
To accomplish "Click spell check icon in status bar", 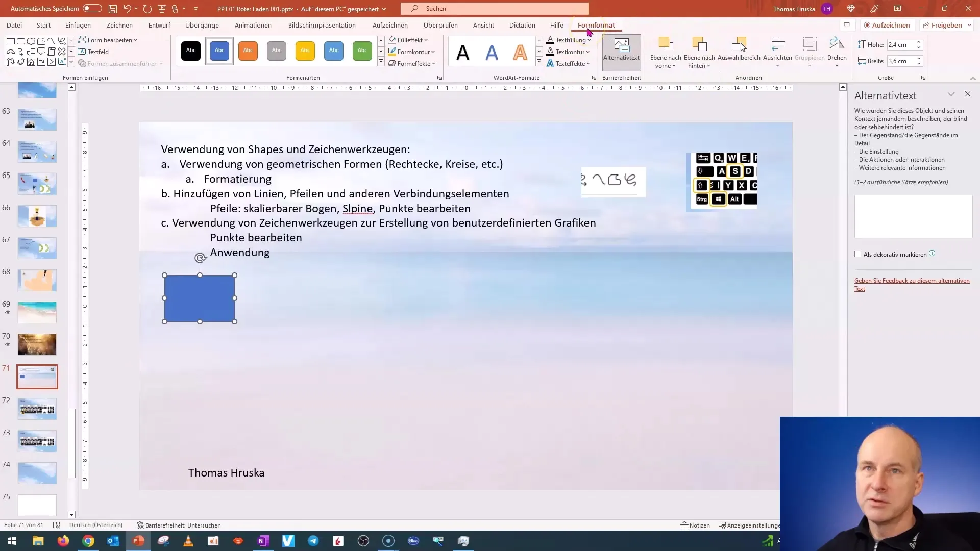I will click(x=57, y=525).
